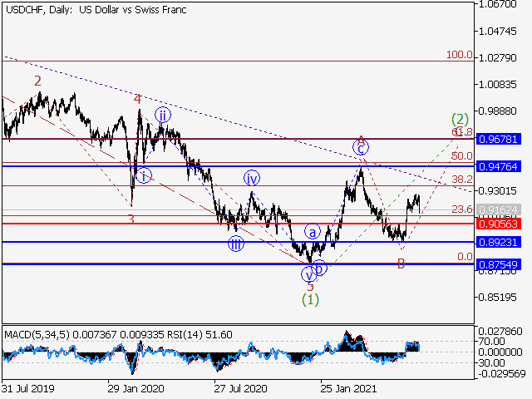Select the circled blue v wave marker
Screen dimensions: 532x399
(308, 274)
